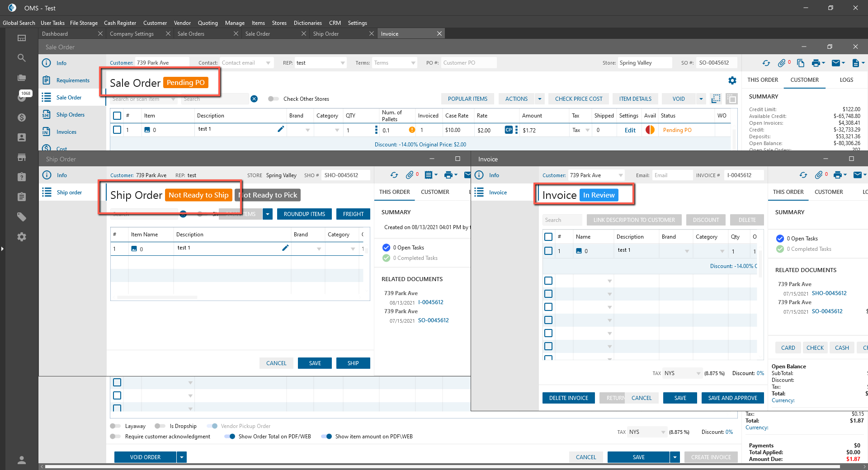Expand the VOID ORDER dropdown arrow
The image size is (868, 470).
point(182,457)
